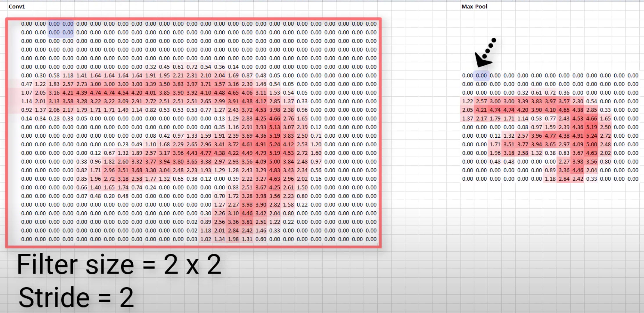Select the 1.74 cell in Conv1

point(123,187)
